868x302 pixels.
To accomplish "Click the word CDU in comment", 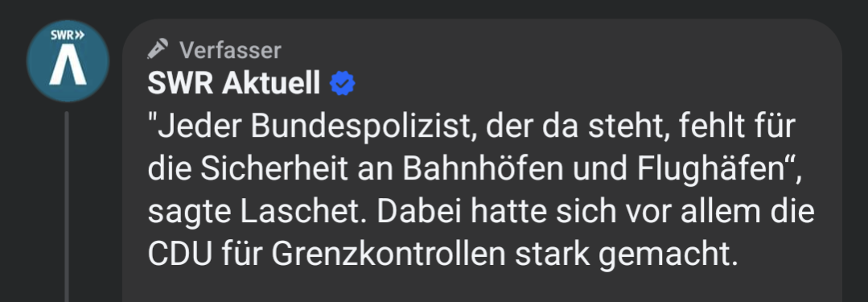I will point(180,254).
